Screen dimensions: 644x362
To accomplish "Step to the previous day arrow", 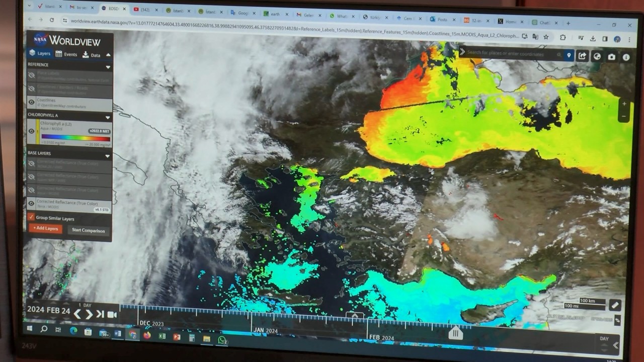I will point(77,314).
